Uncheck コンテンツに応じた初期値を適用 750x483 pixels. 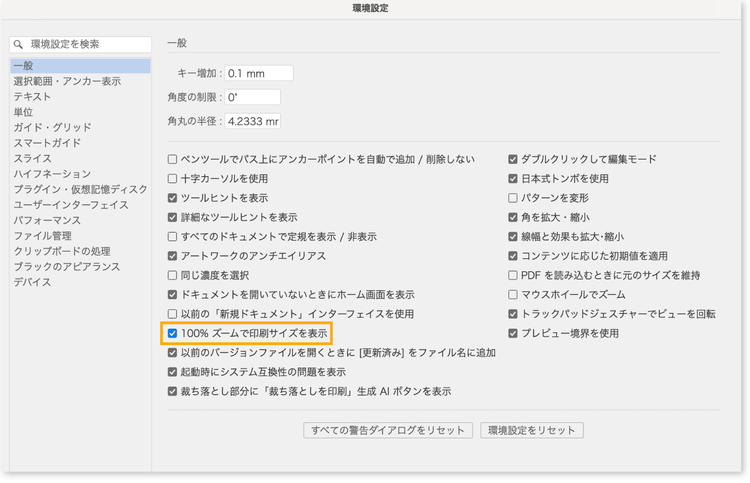[513, 256]
